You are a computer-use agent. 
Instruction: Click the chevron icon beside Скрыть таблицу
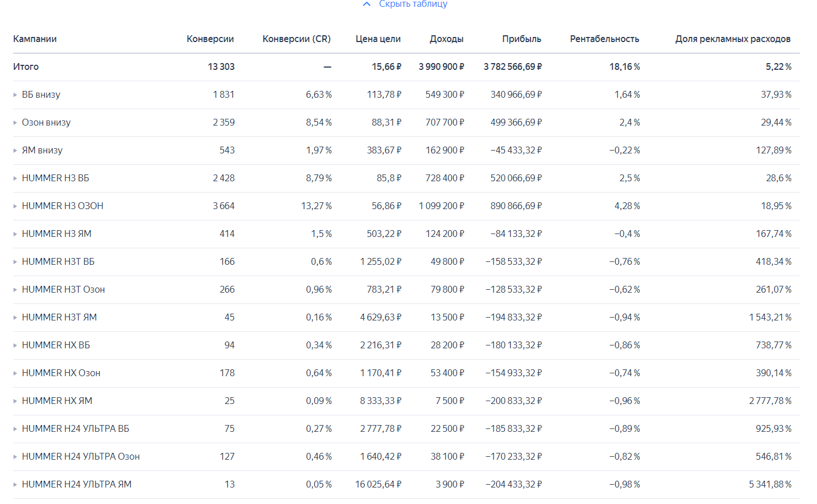point(367,4)
